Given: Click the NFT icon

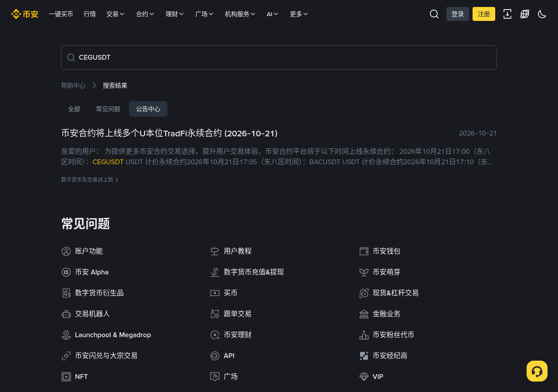Looking at the screenshot, I should coord(66,377).
